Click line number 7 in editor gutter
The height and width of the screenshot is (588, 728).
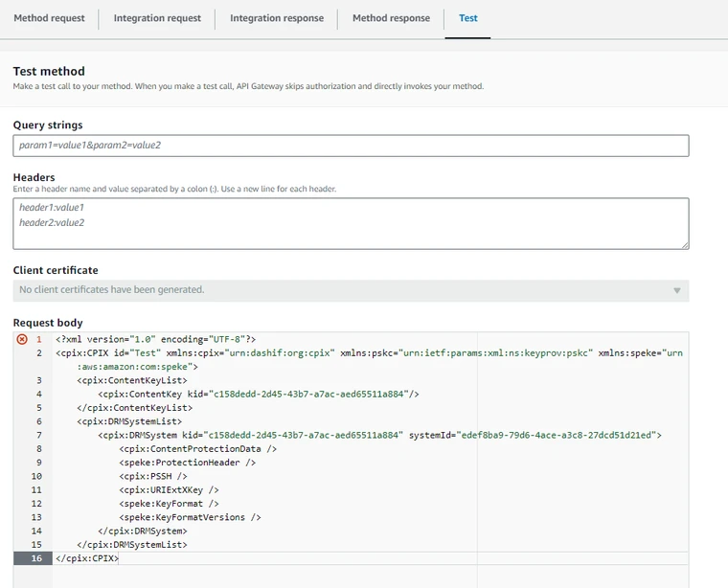click(38, 435)
